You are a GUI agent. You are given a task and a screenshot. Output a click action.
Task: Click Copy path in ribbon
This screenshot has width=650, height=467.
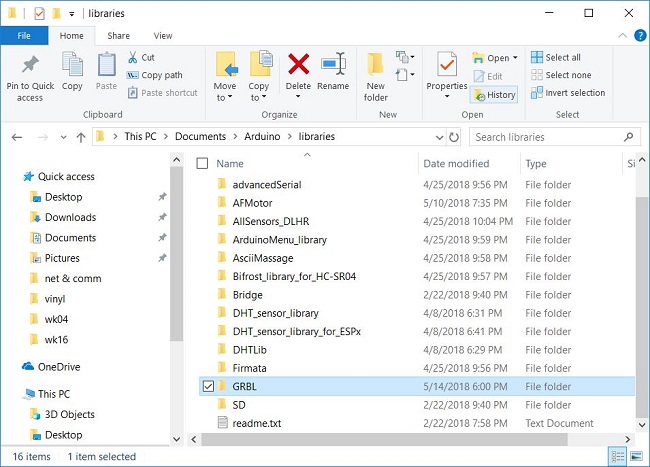[x=155, y=75]
